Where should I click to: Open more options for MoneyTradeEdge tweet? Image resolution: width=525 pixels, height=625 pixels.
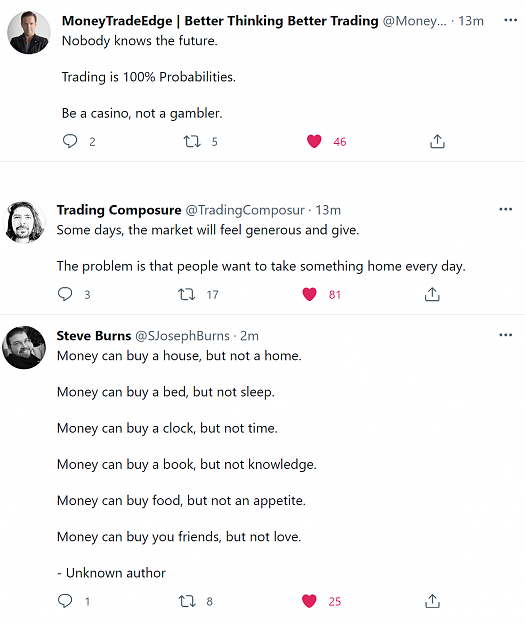[x=510, y=20]
